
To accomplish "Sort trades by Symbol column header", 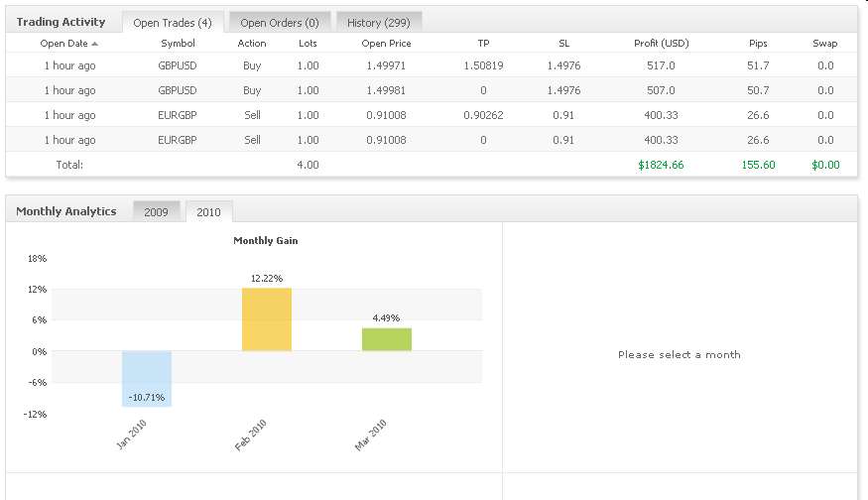I will click(x=178, y=44).
